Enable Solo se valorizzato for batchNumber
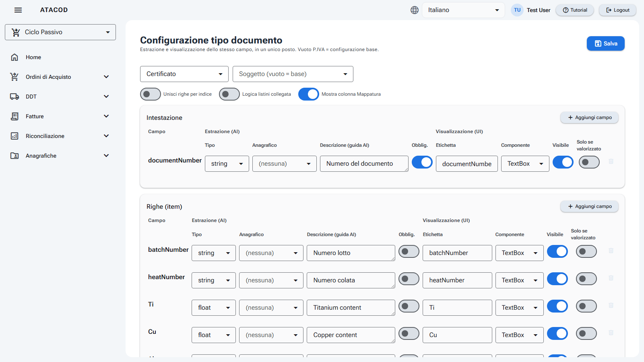Screen dimensions: 644x362 tap(586, 251)
